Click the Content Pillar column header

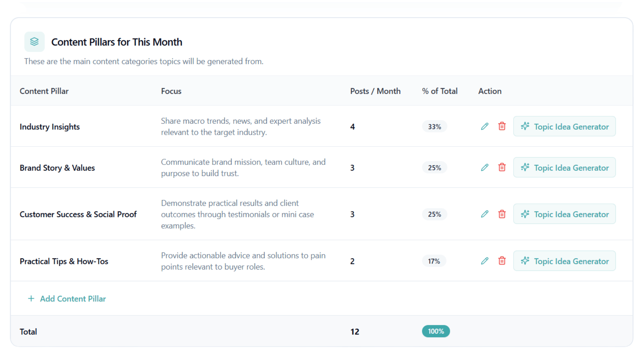click(44, 91)
